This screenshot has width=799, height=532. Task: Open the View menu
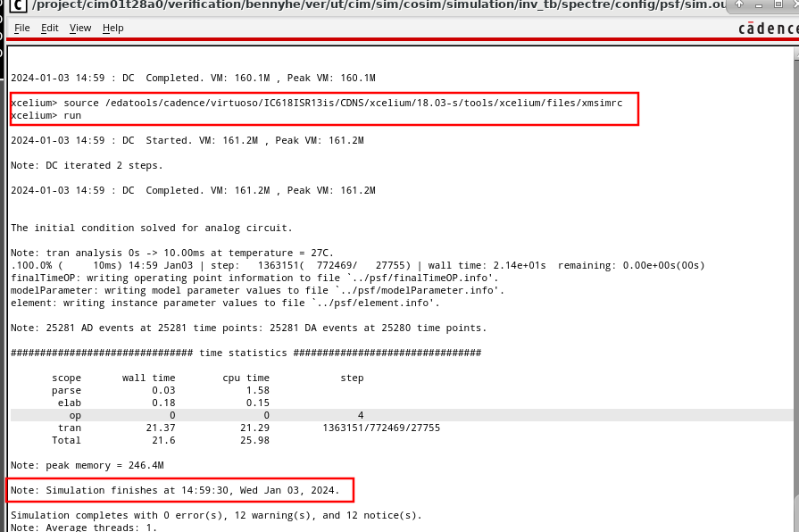pyautogui.click(x=80, y=28)
